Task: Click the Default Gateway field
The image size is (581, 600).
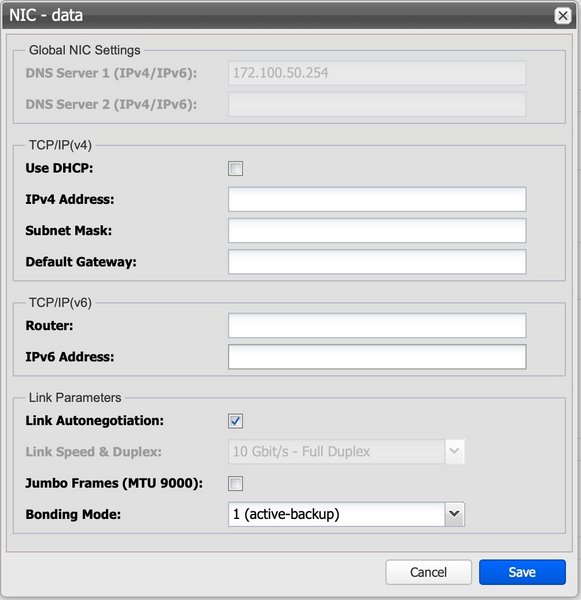Action: [x=377, y=262]
